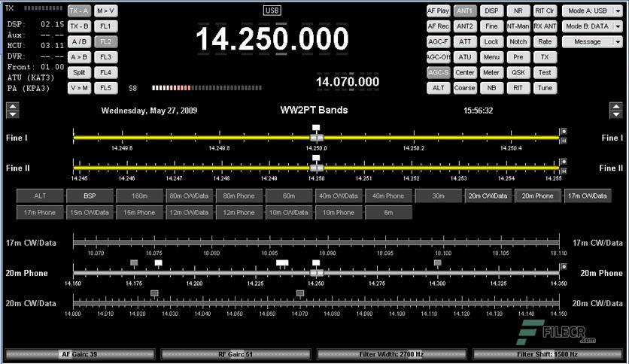
Task: Toggle the RIT button
Action: (518, 88)
